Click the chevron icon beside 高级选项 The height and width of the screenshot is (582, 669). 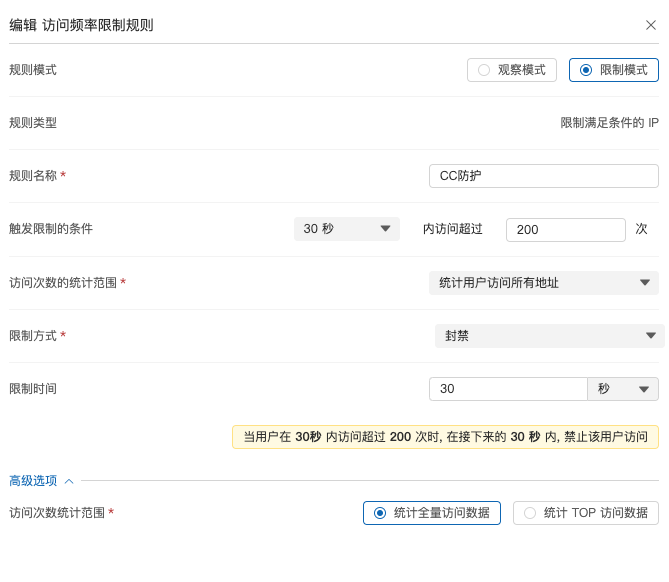coord(69,481)
